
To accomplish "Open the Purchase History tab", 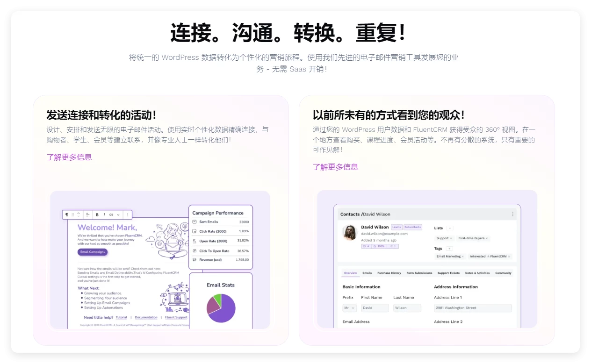I will tap(389, 273).
